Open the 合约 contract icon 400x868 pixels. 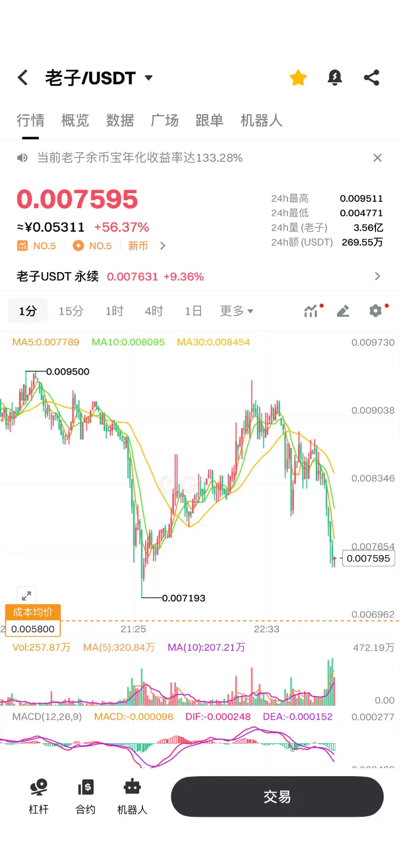[85, 796]
